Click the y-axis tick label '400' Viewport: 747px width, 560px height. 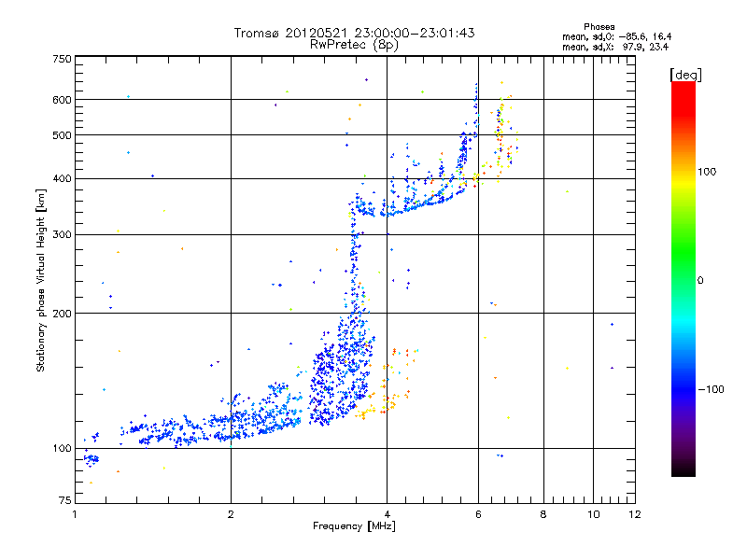pyautogui.click(x=62, y=179)
